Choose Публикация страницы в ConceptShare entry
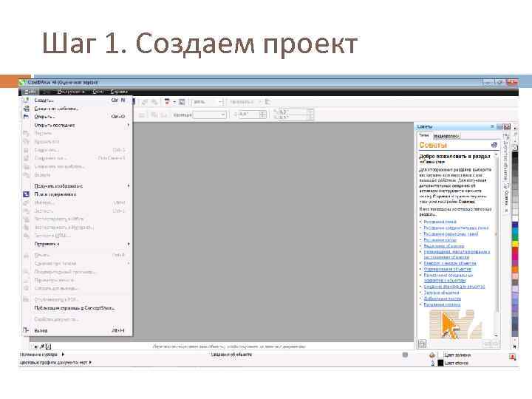The image size is (532, 399). point(78,308)
